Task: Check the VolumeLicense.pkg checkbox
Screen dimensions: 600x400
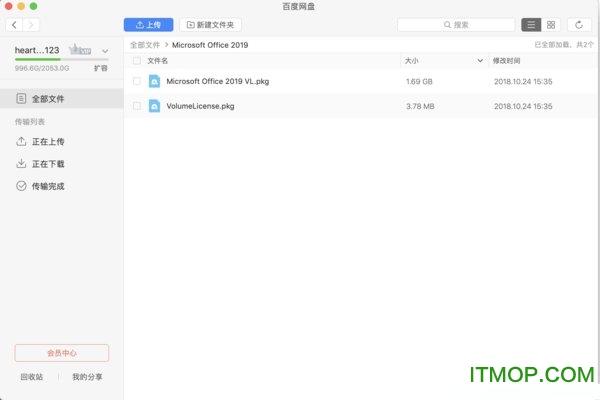Action: [137, 106]
